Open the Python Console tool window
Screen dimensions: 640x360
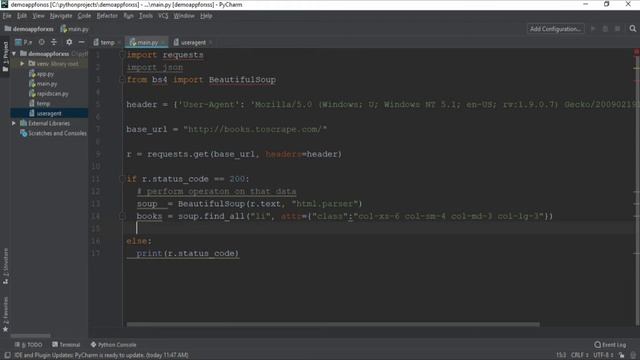coord(113,344)
